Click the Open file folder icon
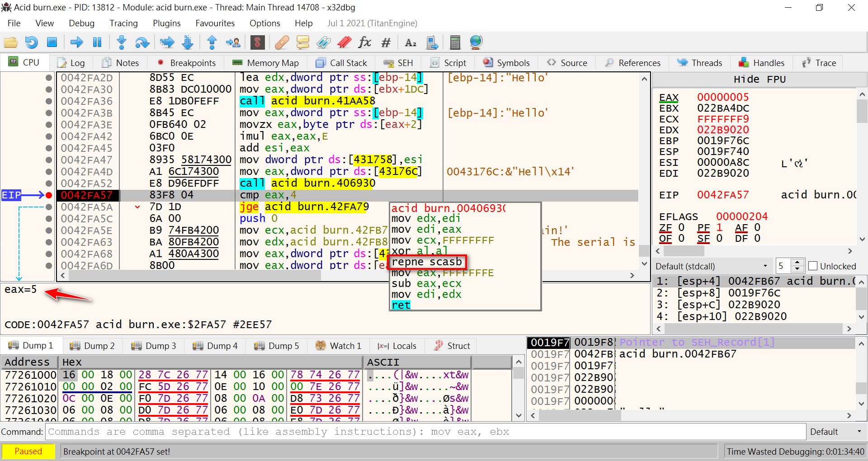This screenshot has height=461, width=868. click(11, 42)
